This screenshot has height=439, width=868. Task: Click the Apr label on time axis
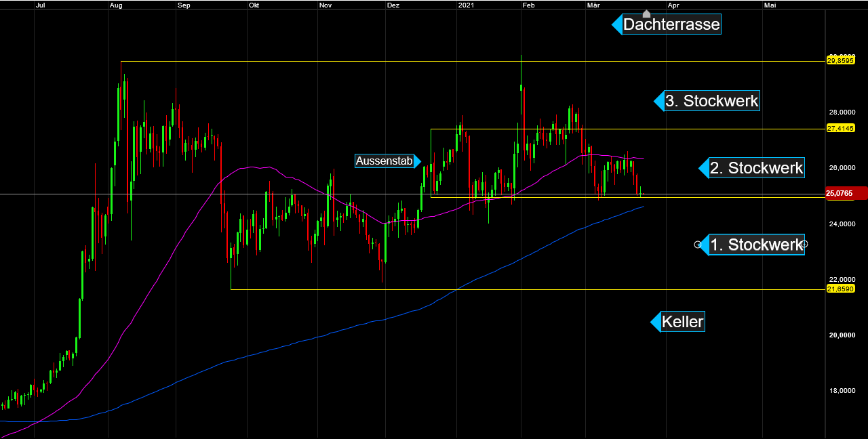pos(673,5)
